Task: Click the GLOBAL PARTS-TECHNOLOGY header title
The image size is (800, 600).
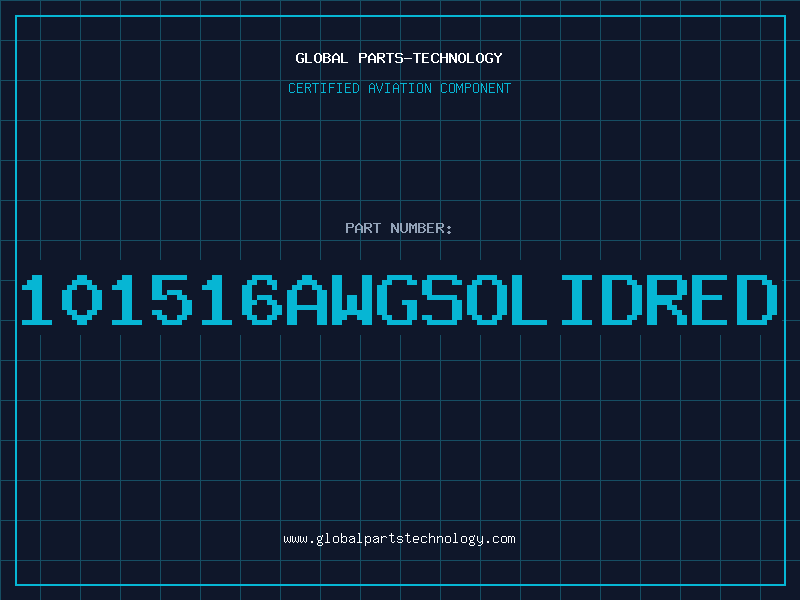Action: point(399,58)
